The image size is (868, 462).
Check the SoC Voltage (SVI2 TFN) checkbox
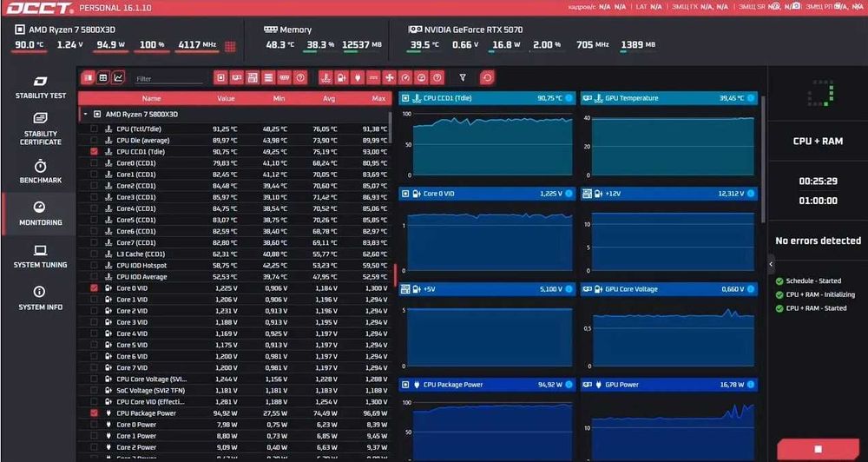(x=94, y=391)
